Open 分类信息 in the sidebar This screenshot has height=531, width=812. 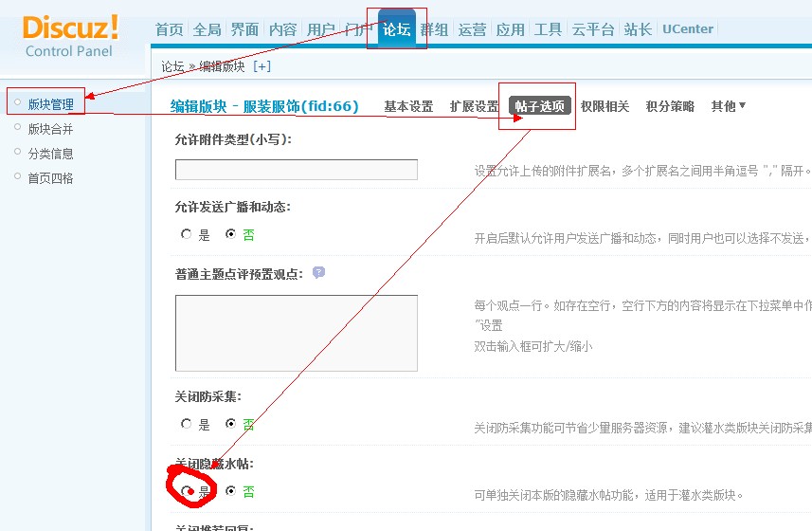click(x=51, y=154)
